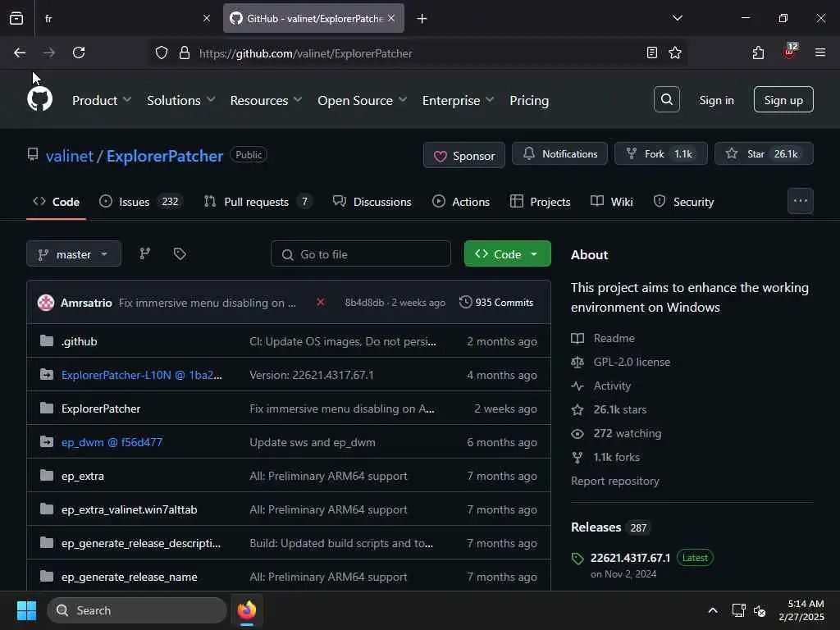840x630 pixels.
Task: Click the Notifications button
Action: pyautogui.click(x=559, y=153)
